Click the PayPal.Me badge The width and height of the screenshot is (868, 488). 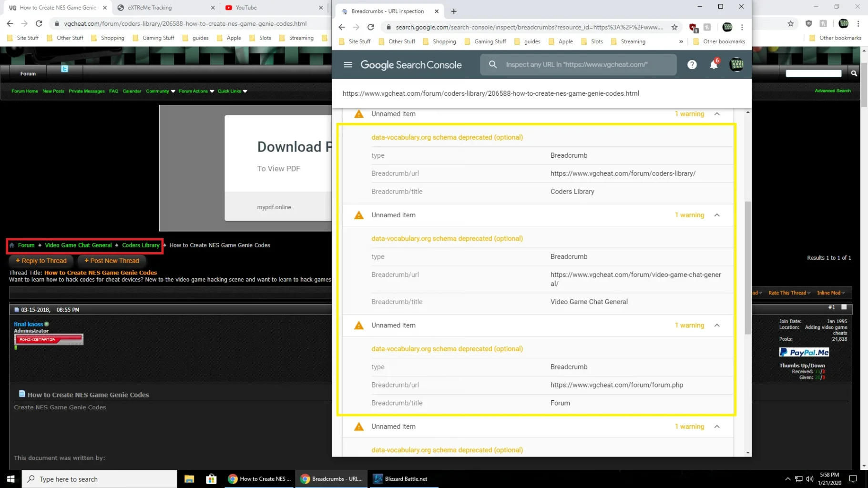point(804,352)
